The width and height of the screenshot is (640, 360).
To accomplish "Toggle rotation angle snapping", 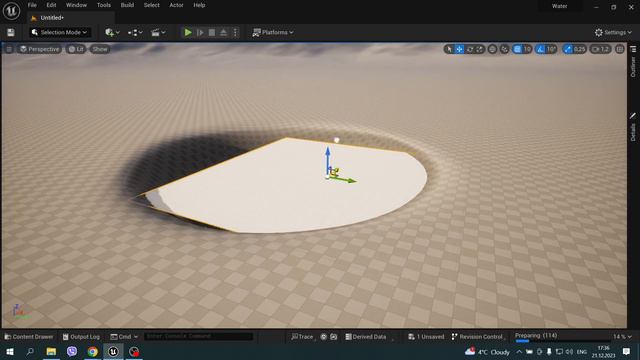I will tap(540, 49).
